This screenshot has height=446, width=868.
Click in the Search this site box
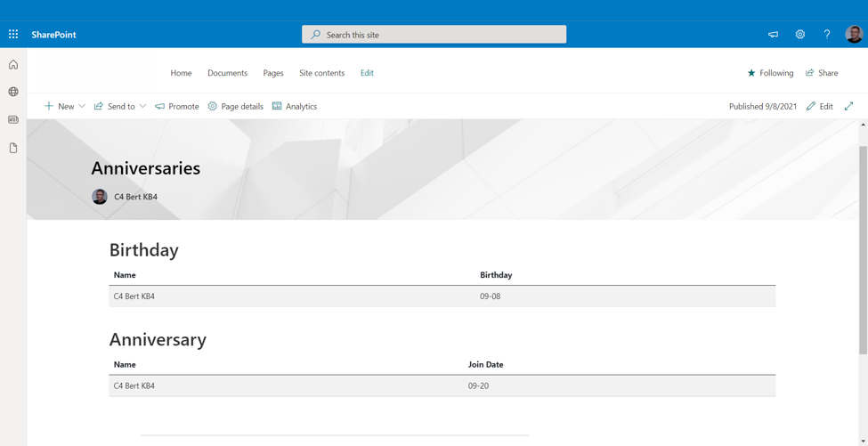tap(434, 35)
